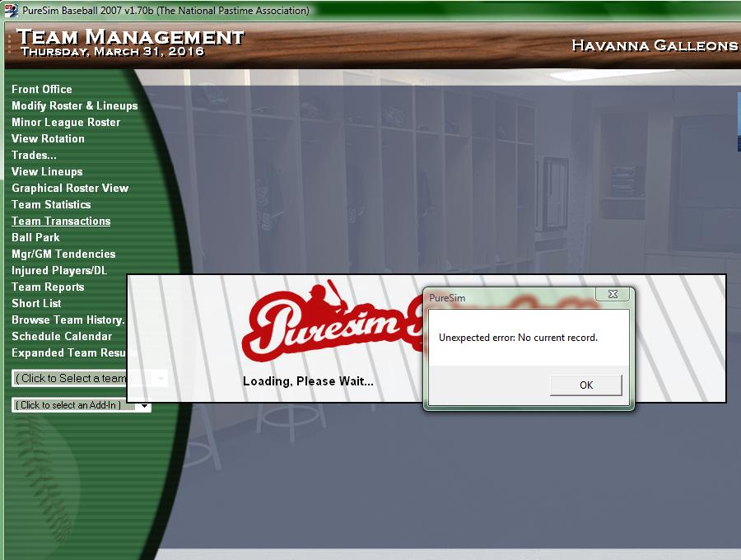Image resolution: width=741 pixels, height=560 pixels.
Task: Select Modify Roster & Lineups
Action: (75, 106)
